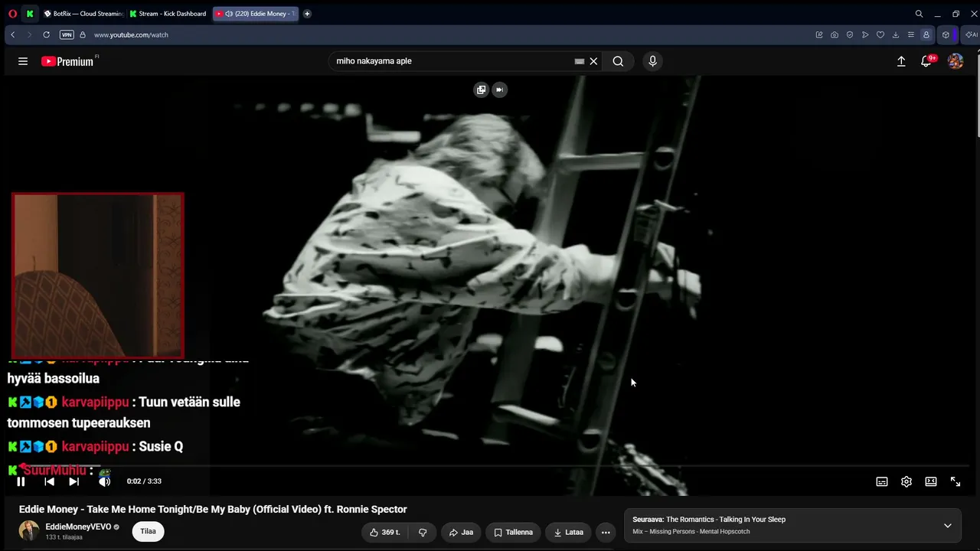
Task: Open the browser downloads panel
Action: tap(896, 34)
